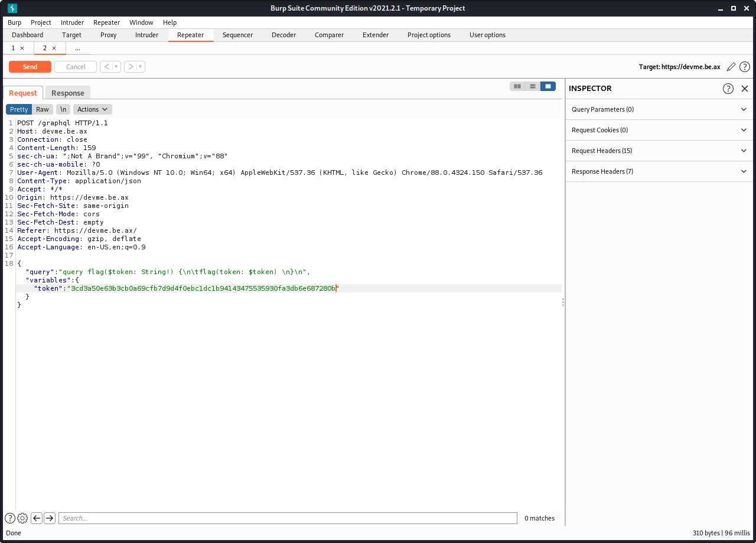This screenshot has width=756, height=543.
Task: Close the Inspector panel
Action: coord(745,89)
